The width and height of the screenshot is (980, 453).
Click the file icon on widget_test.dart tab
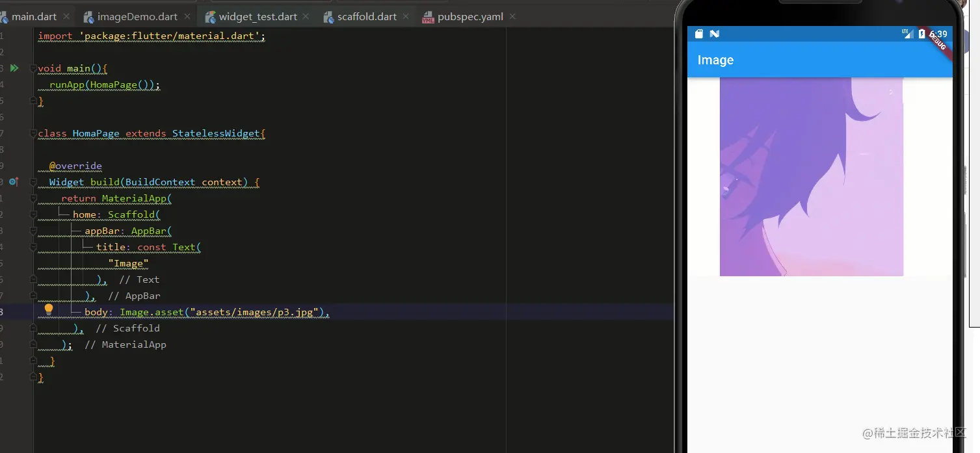pos(210,16)
